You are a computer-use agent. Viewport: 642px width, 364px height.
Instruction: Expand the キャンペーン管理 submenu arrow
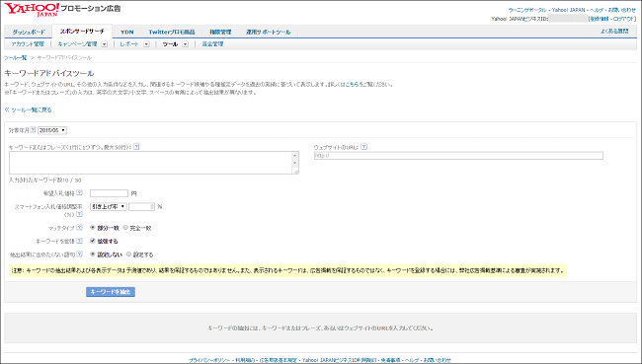(105, 44)
